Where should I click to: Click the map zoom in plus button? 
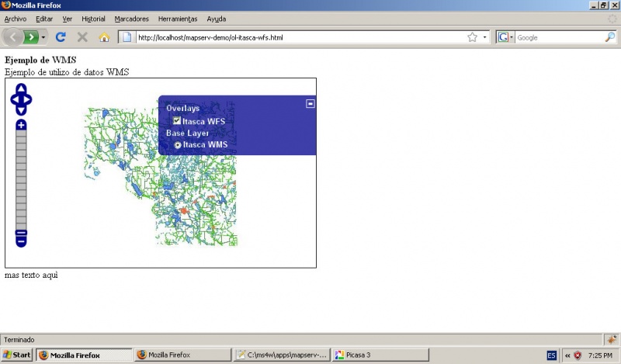pyautogui.click(x=21, y=125)
